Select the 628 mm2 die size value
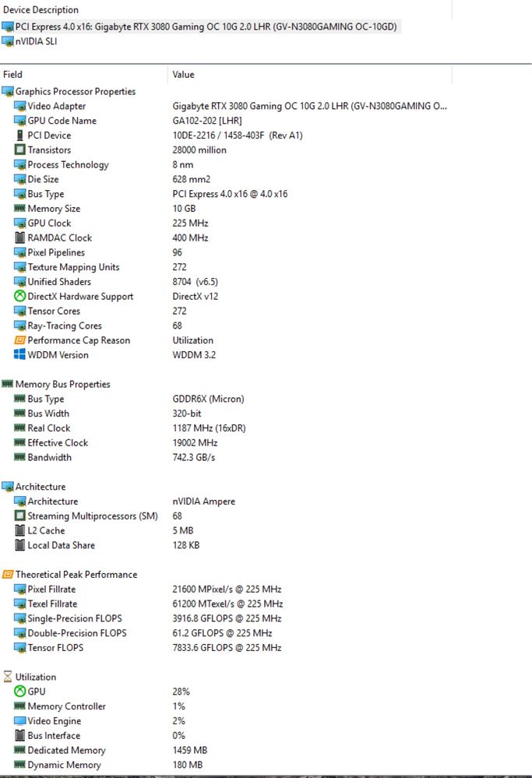532x778 pixels. (x=191, y=179)
